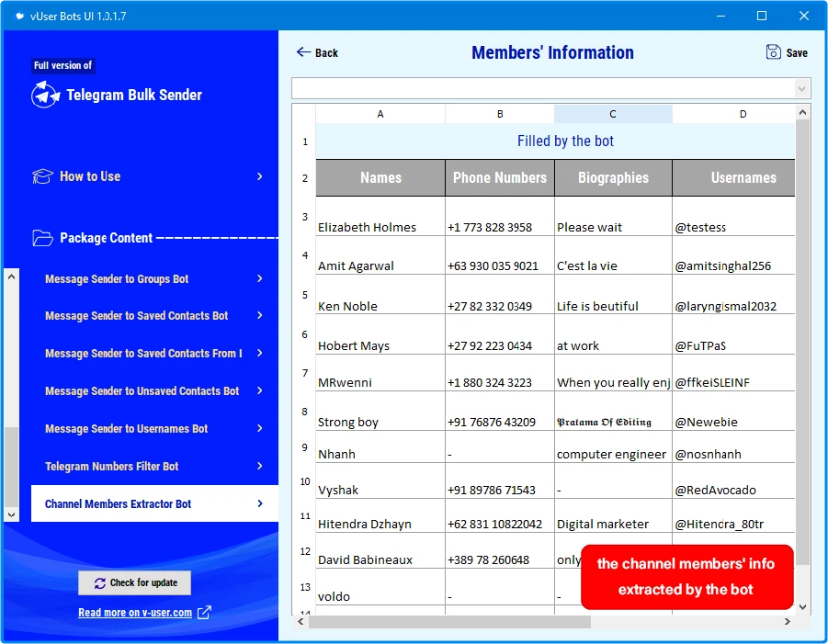Expand the Message Sender to Saved Contacts From chevron
Image resolution: width=828 pixels, height=644 pixels.
[x=260, y=353]
